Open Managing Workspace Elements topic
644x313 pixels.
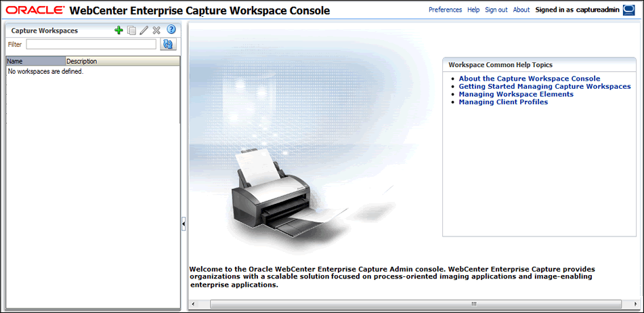click(516, 94)
